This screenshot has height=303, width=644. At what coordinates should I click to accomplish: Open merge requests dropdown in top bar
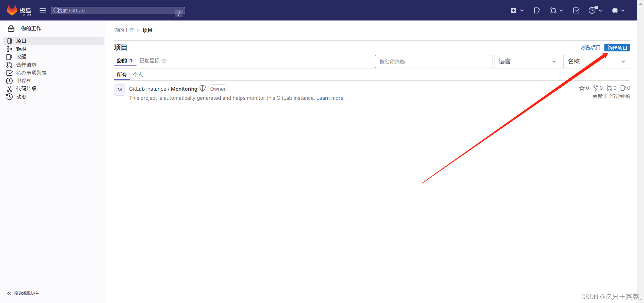tap(556, 10)
